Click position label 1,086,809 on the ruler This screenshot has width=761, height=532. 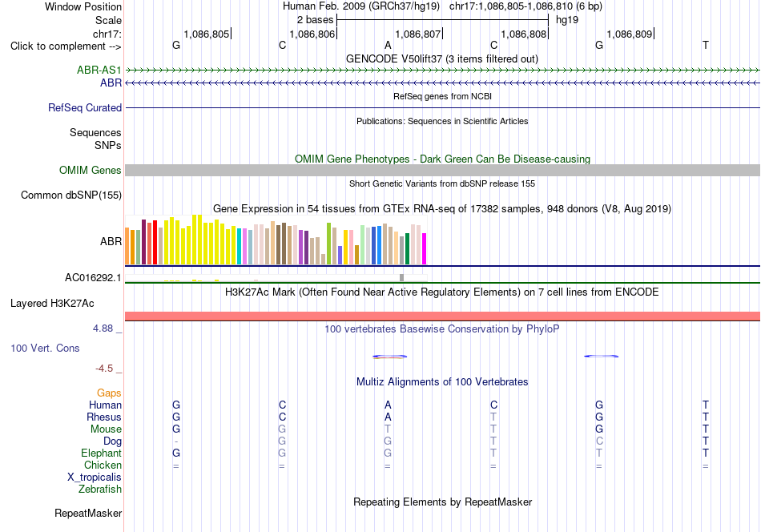point(630,34)
